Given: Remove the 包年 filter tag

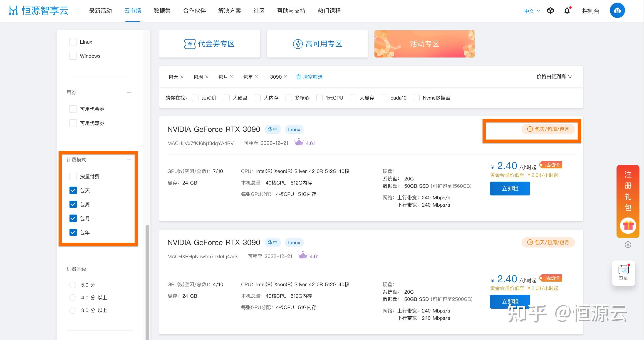Looking at the screenshot, I should click(257, 77).
